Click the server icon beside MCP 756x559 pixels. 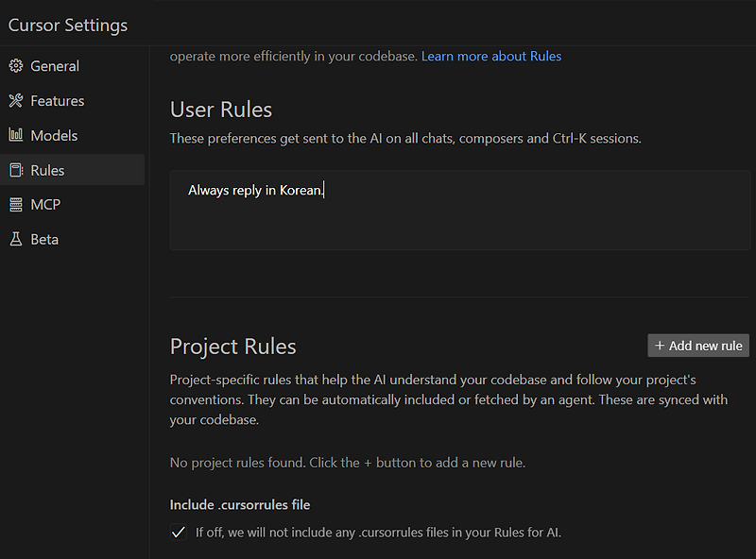pyautogui.click(x=15, y=205)
